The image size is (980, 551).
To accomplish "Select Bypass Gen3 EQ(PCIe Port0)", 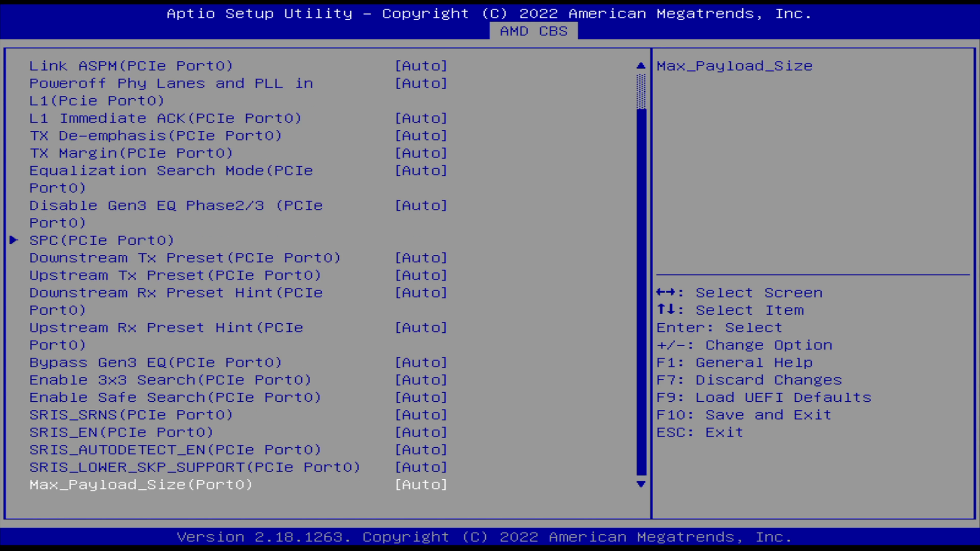I will click(156, 362).
